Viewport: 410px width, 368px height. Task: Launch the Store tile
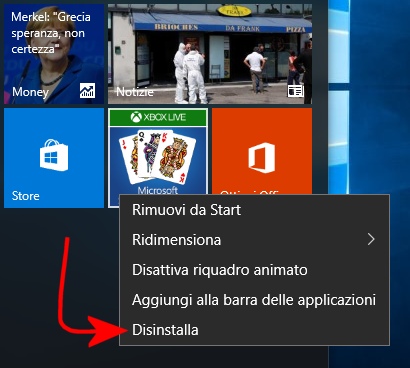pyautogui.click(x=54, y=158)
